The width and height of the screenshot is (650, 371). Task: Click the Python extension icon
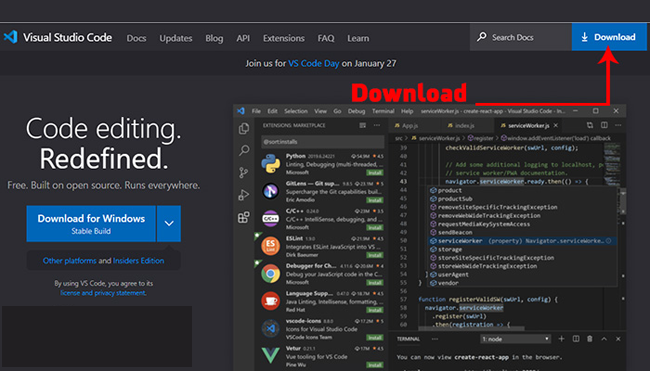[271, 163]
